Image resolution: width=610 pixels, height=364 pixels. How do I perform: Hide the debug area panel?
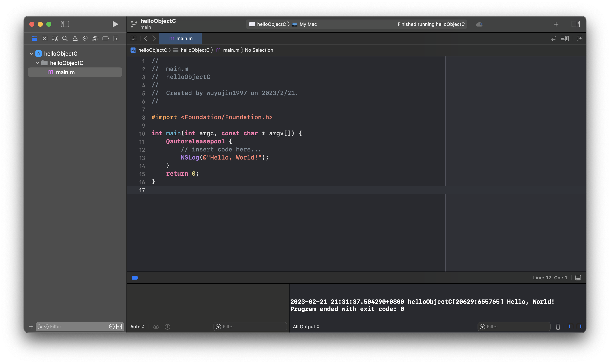(578, 278)
